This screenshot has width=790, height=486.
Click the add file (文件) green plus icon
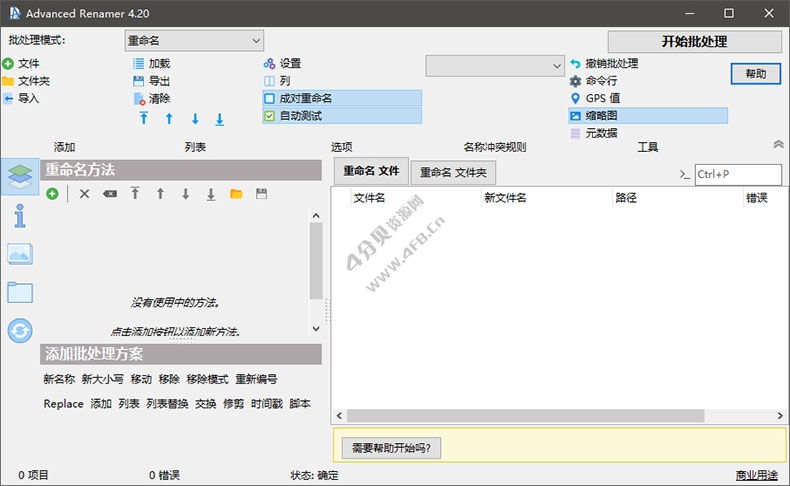pyautogui.click(x=8, y=64)
